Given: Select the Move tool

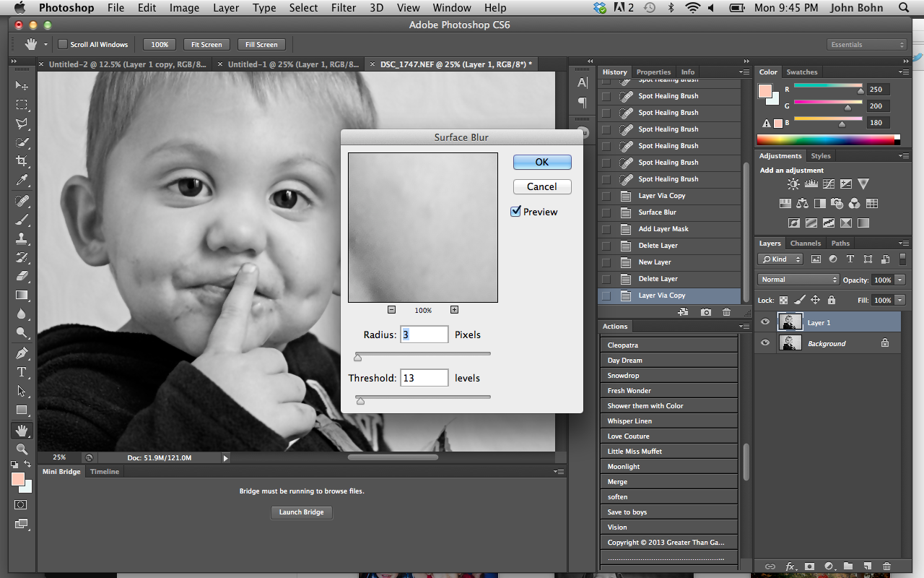Looking at the screenshot, I should click(22, 86).
